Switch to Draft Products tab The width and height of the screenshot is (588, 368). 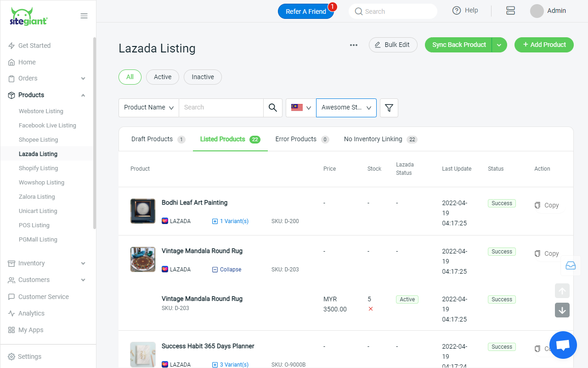158,139
